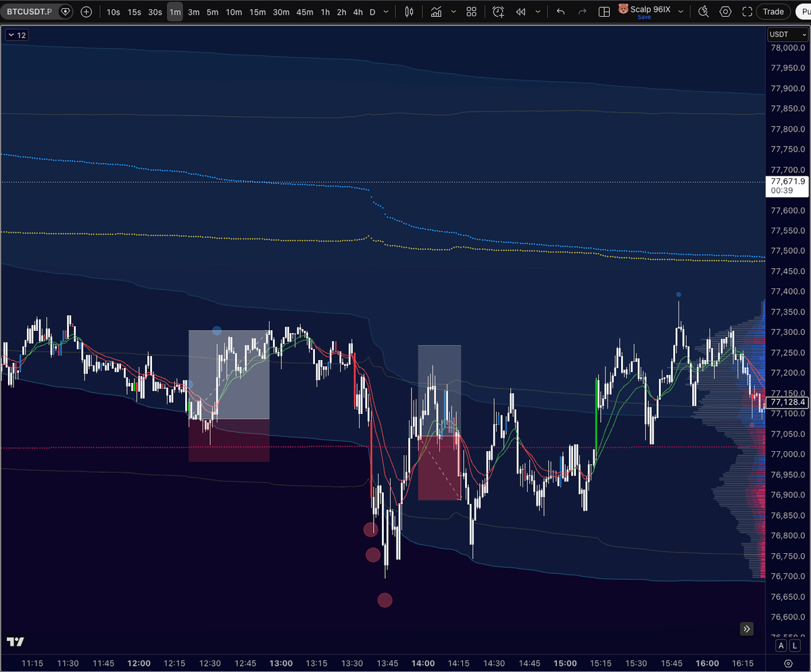The height and width of the screenshot is (672, 811).
Task: Switch to the 5m timeframe
Action: [213, 11]
